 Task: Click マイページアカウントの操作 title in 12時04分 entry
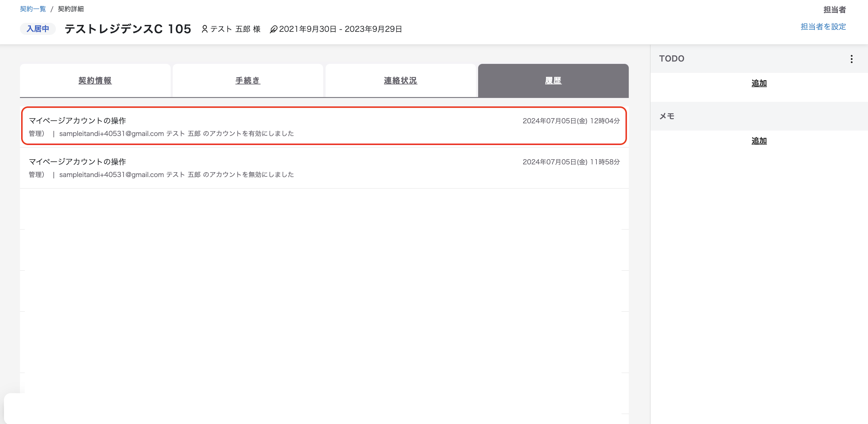click(x=77, y=121)
